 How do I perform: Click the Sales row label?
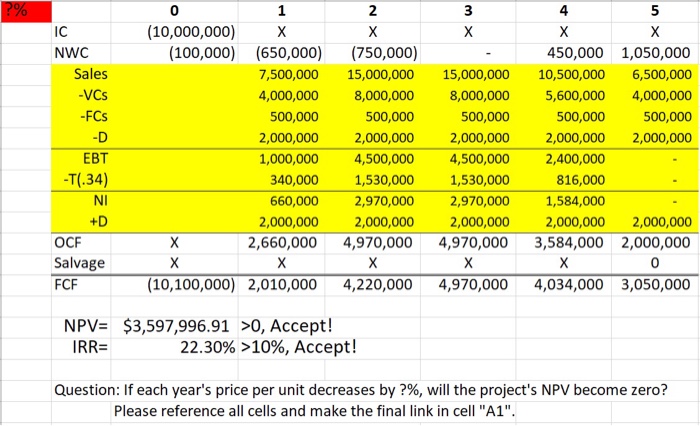coord(91,74)
